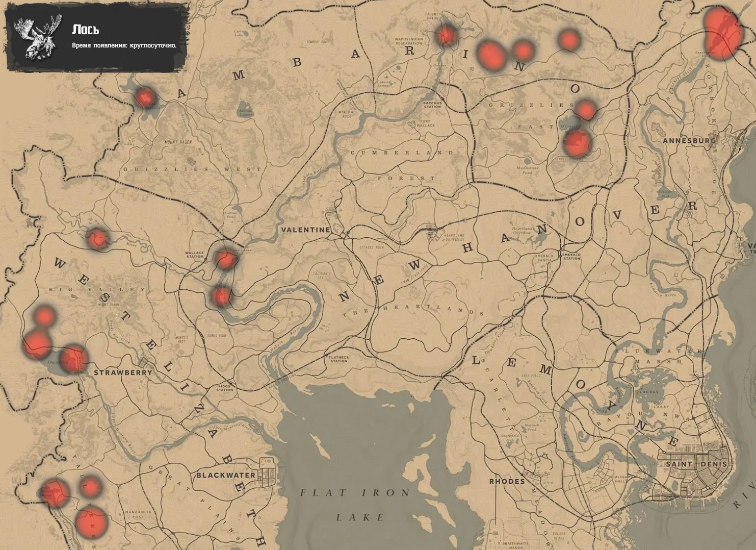Select the LAGRAS label in the bayou
This screenshot has width=756, height=550.
point(649,392)
